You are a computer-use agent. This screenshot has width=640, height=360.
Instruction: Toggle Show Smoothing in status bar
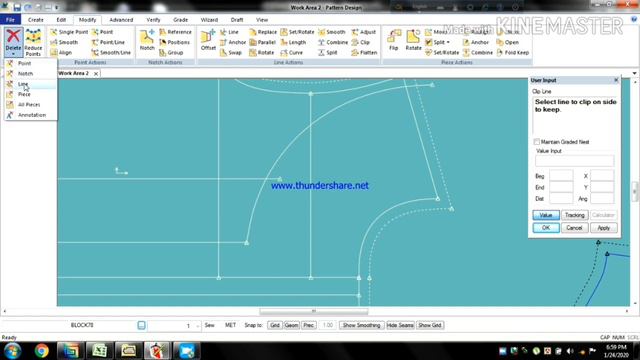tap(361, 325)
